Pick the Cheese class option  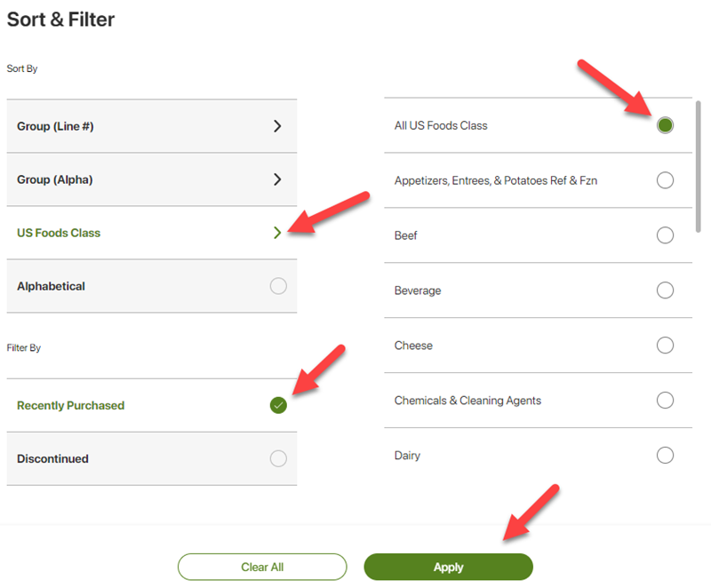(x=665, y=346)
